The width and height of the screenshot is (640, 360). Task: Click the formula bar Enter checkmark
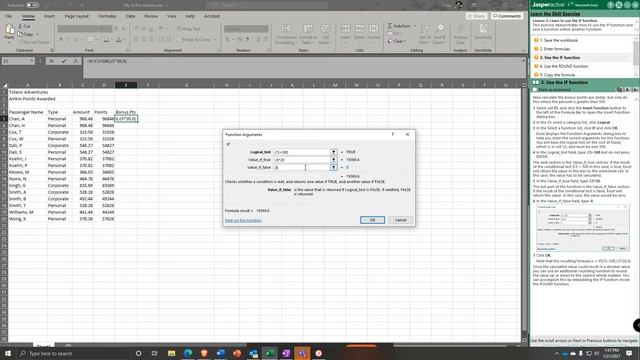click(63, 61)
